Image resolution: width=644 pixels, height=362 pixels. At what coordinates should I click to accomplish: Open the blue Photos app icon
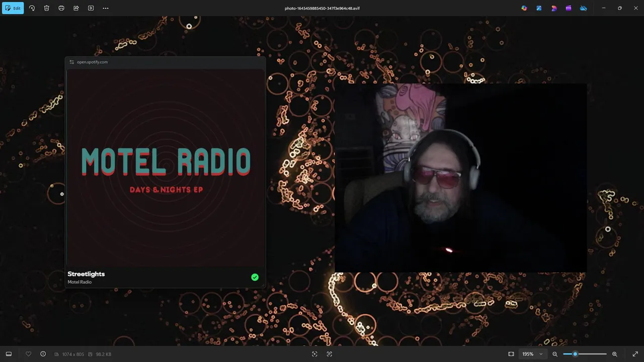[539, 8]
